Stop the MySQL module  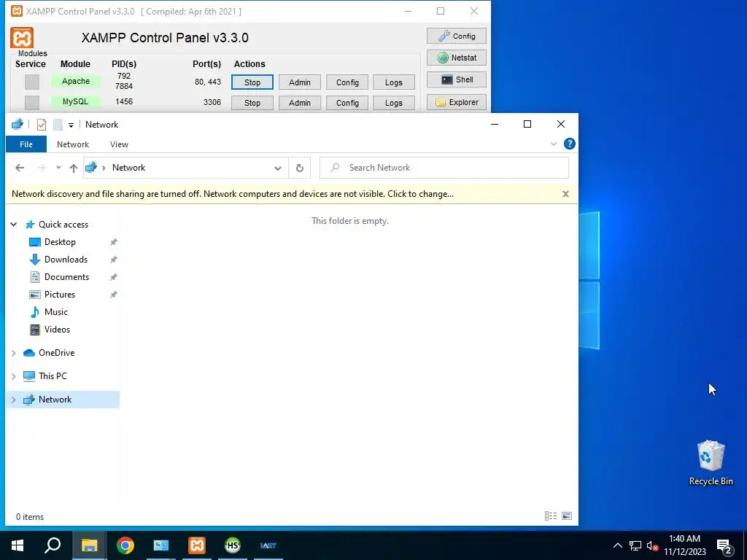coord(252,103)
